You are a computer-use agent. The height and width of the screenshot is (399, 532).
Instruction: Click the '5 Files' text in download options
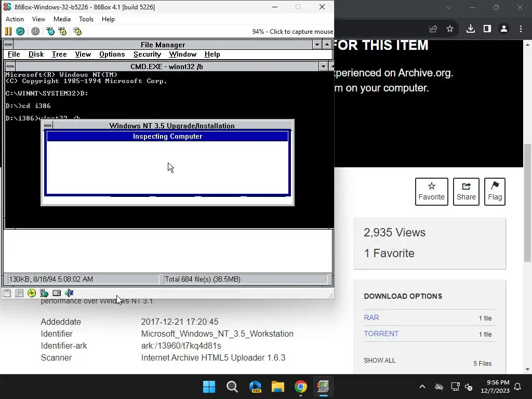tap(483, 363)
